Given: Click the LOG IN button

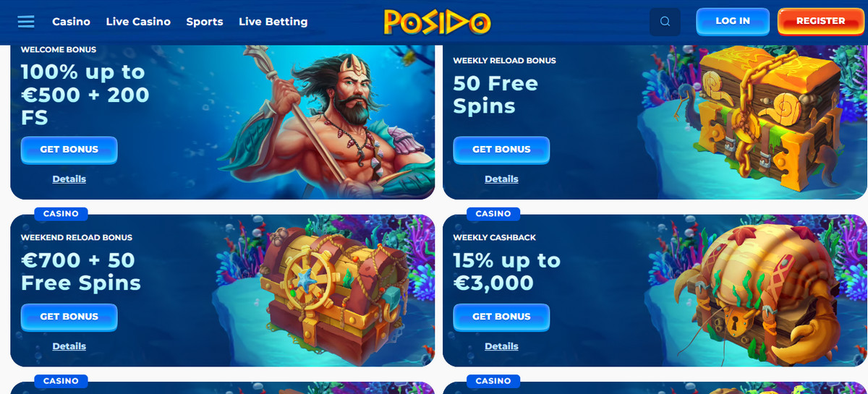Looking at the screenshot, I should 733,21.
